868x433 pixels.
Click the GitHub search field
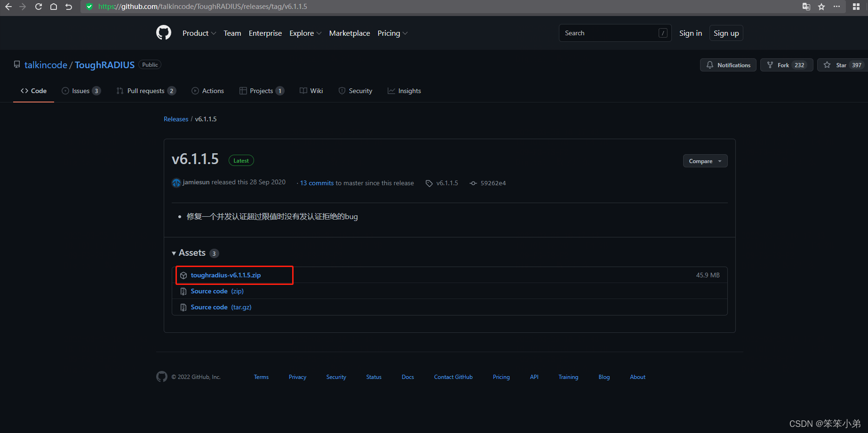click(615, 33)
